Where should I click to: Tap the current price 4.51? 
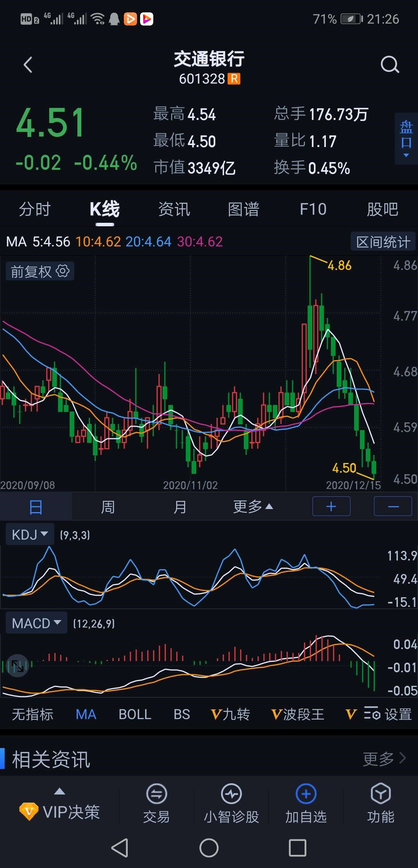(x=50, y=123)
